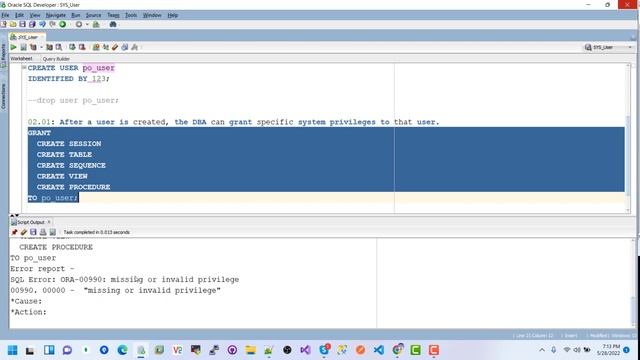The width and height of the screenshot is (640, 360).
Task: Click the Unshared SQL Worksheet icon
Action: tap(96, 47)
